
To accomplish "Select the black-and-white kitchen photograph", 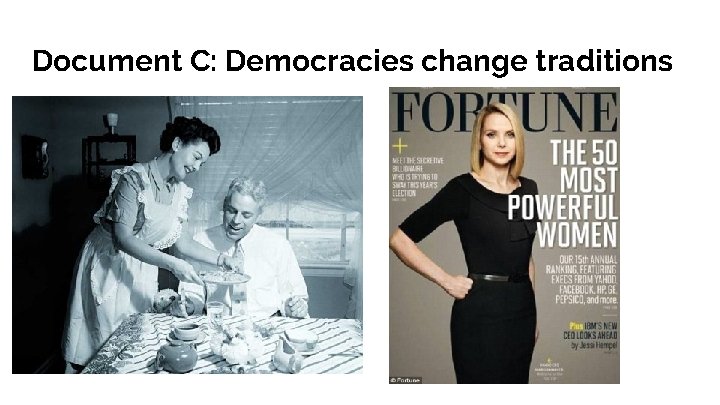I will point(187,235).
